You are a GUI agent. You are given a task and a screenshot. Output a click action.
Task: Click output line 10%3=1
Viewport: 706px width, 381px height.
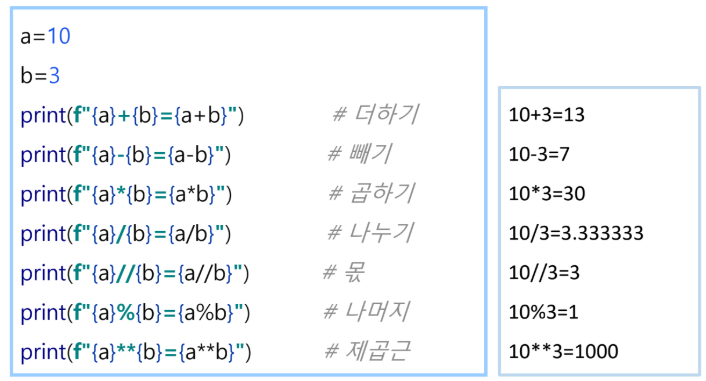543,312
